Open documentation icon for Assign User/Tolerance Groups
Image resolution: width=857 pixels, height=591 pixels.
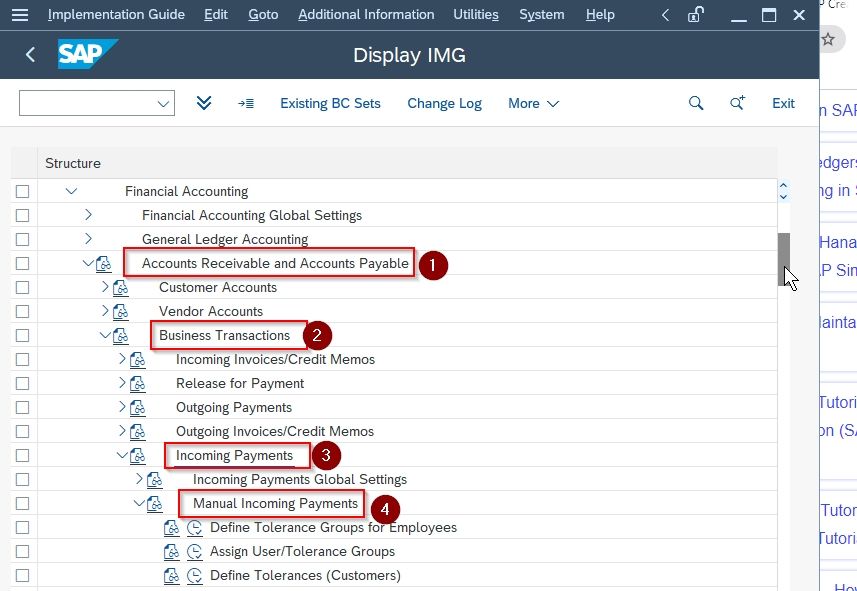coord(172,552)
